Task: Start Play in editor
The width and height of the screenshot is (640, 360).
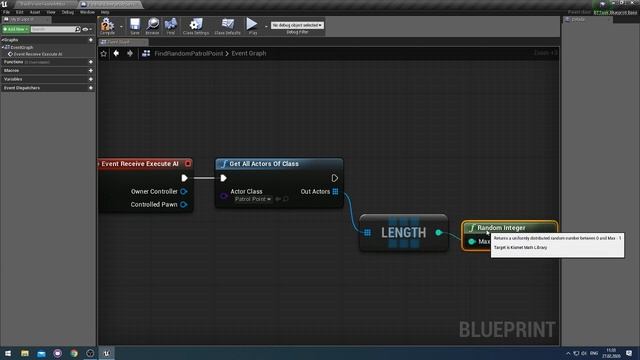Action: coord(252,26)
